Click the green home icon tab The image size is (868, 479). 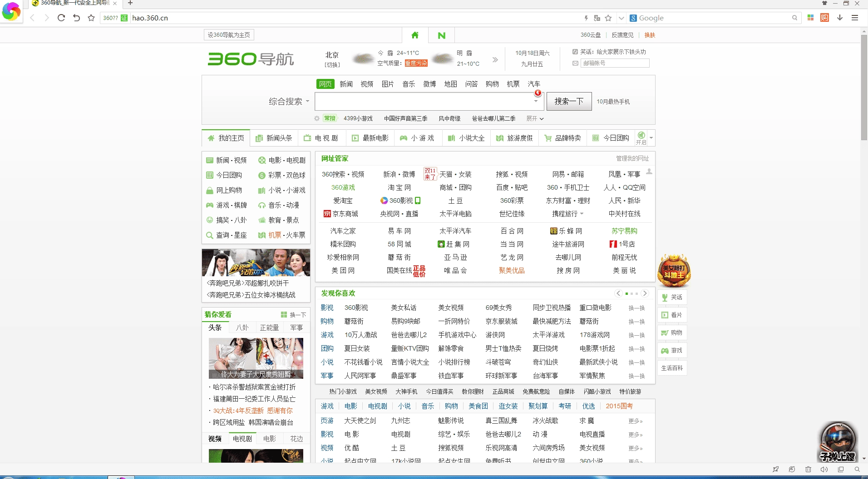tap(415, 35)
